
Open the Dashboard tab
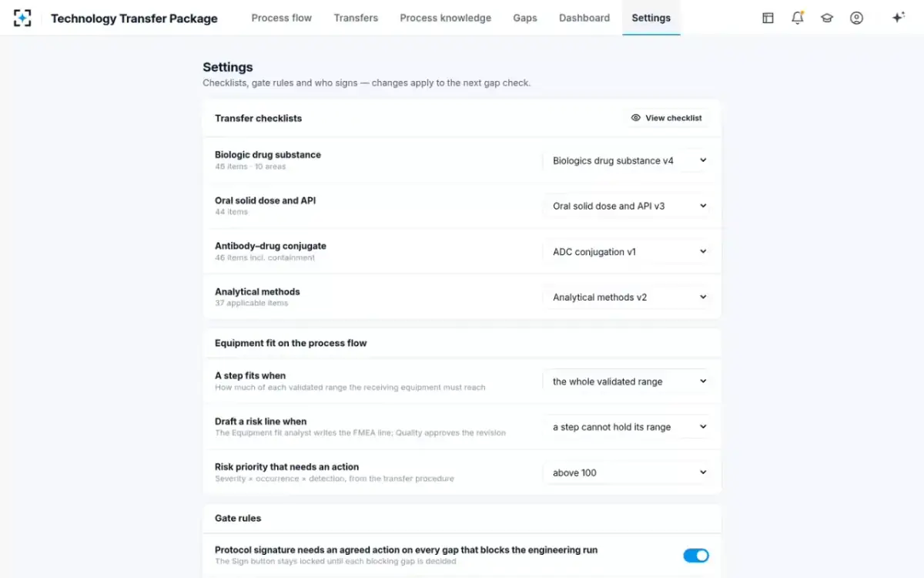[584, 18]
